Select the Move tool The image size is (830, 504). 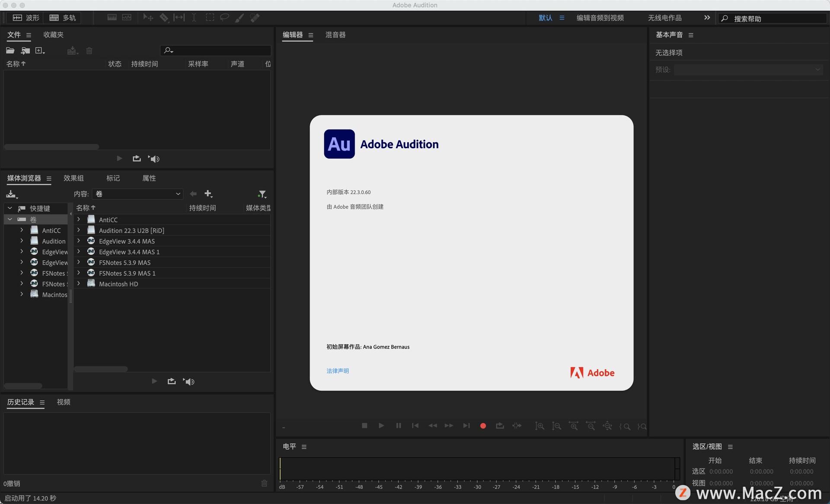coord(148,18)
